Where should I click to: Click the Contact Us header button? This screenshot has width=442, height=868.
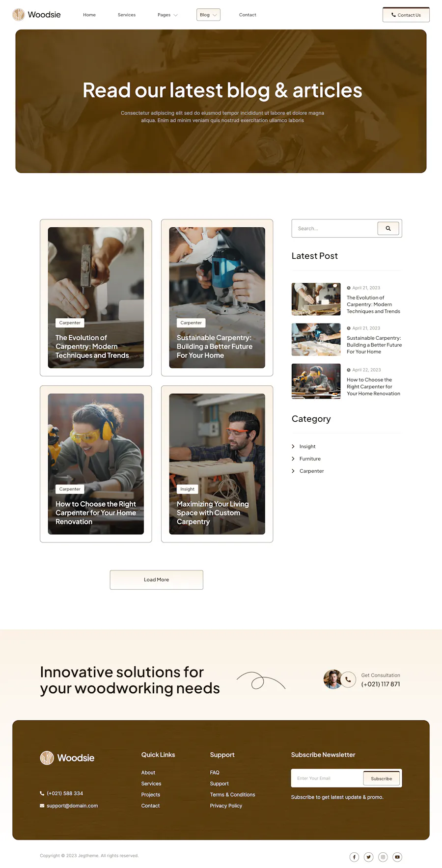coord(406,15)
